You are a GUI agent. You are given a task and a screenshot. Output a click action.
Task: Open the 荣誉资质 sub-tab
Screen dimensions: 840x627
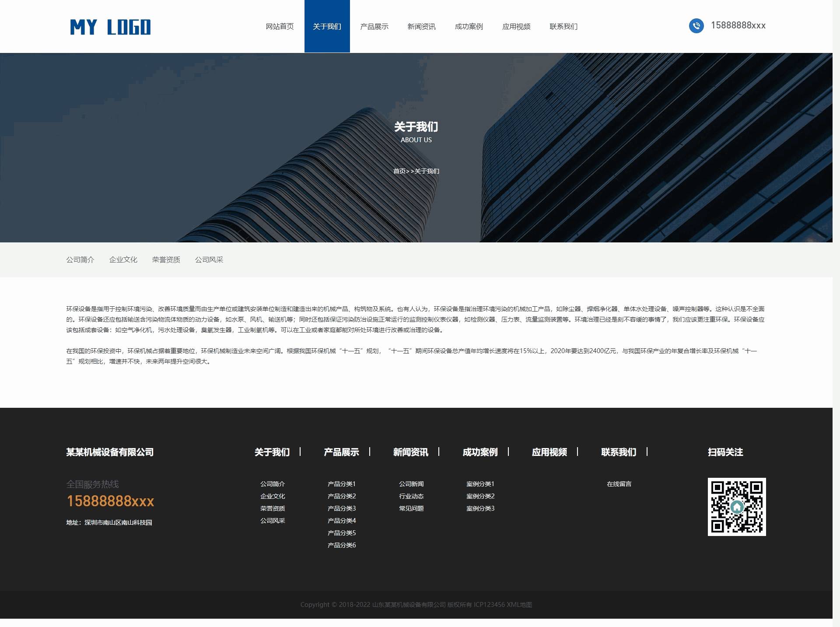[x=166, y=260]
